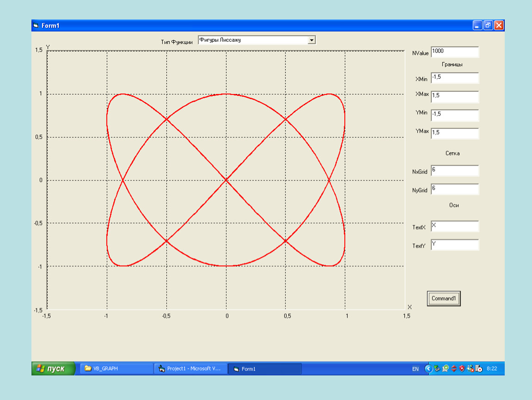
Task: Click the Y-axis tick label 1
Action: [41, 94]
